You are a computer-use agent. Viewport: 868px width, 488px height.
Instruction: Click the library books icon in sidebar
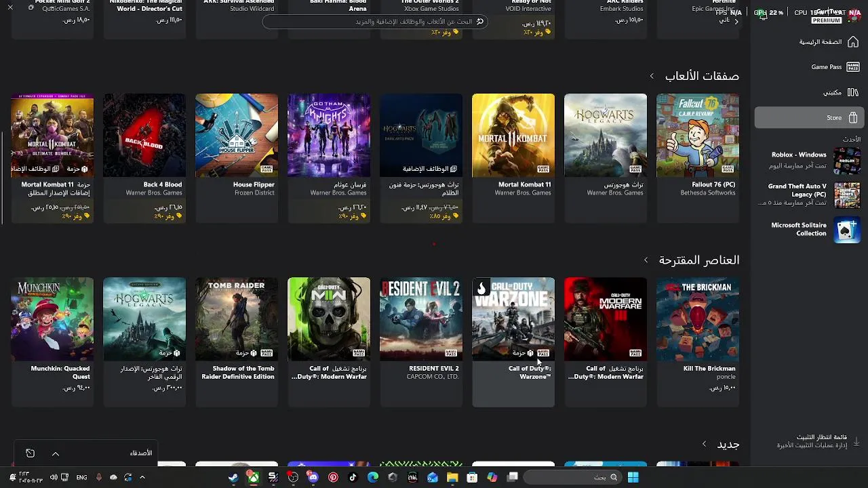coord(853,92)
